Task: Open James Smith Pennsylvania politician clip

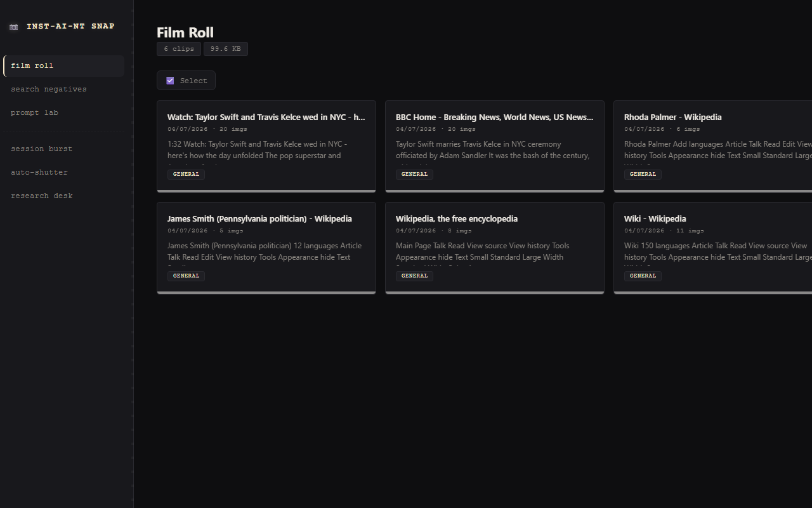Action: (x=266, y=248)
